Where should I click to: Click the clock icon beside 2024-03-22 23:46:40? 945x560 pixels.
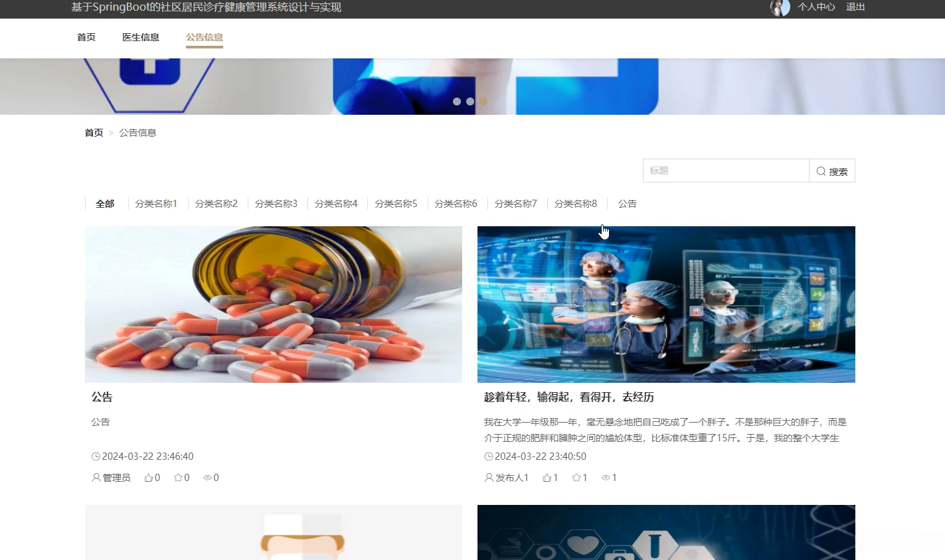point(94,456)
